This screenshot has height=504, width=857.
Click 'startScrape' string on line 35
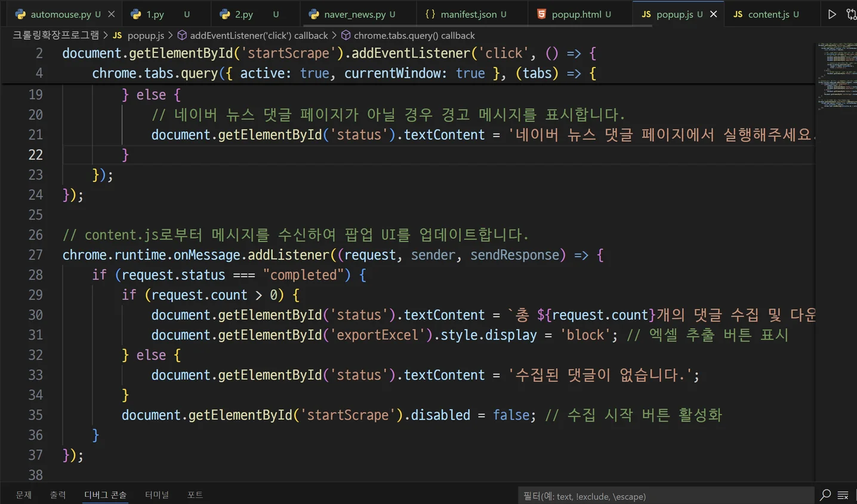point(348,415)
